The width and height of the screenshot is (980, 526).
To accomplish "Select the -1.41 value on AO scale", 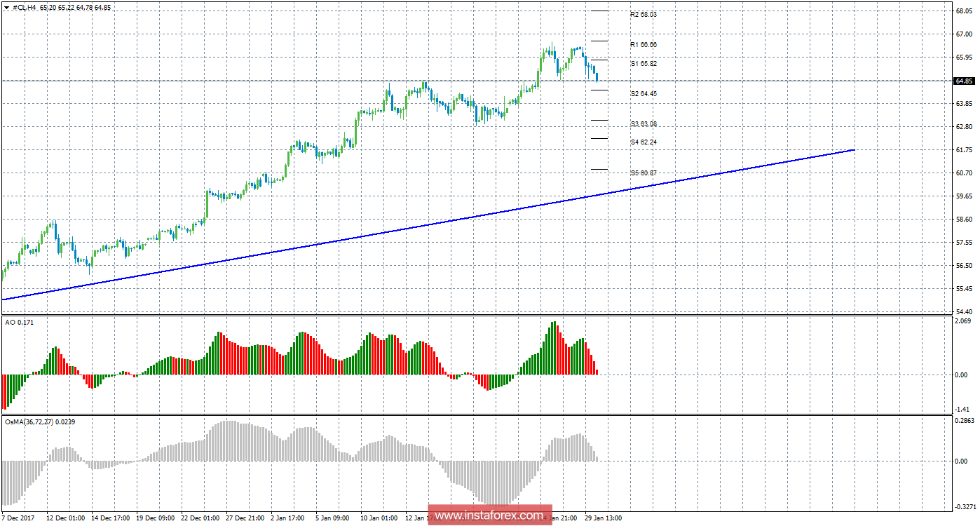I will click(x=963, y=410).
